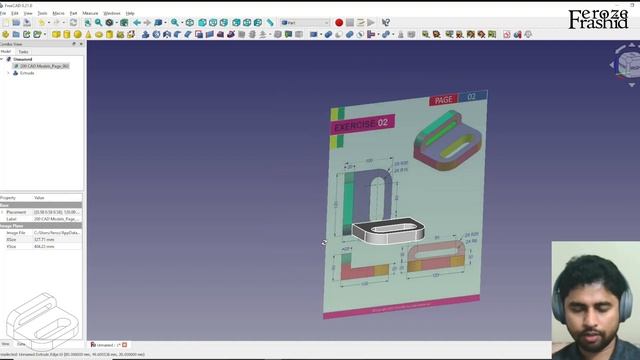Image resolution: width=640 pixels, height=360 pixels.
Task: Click the What's This help icon
Action: pos(386,23)
